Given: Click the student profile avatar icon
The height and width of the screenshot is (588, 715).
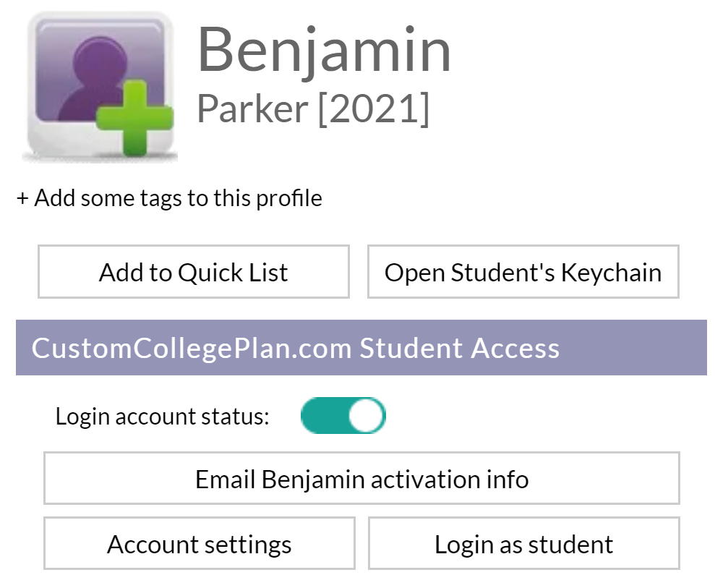Looking at the screenshot, I should click(100, 83).
